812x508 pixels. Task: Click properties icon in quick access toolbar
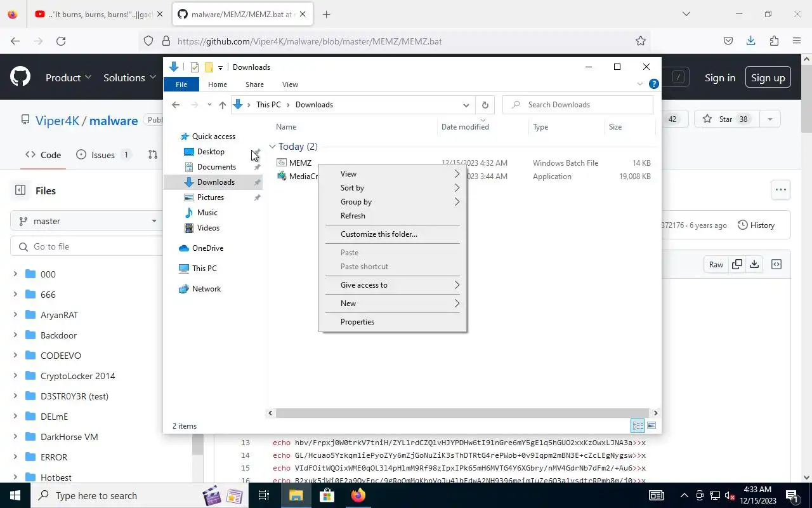(x=195, y=67)
